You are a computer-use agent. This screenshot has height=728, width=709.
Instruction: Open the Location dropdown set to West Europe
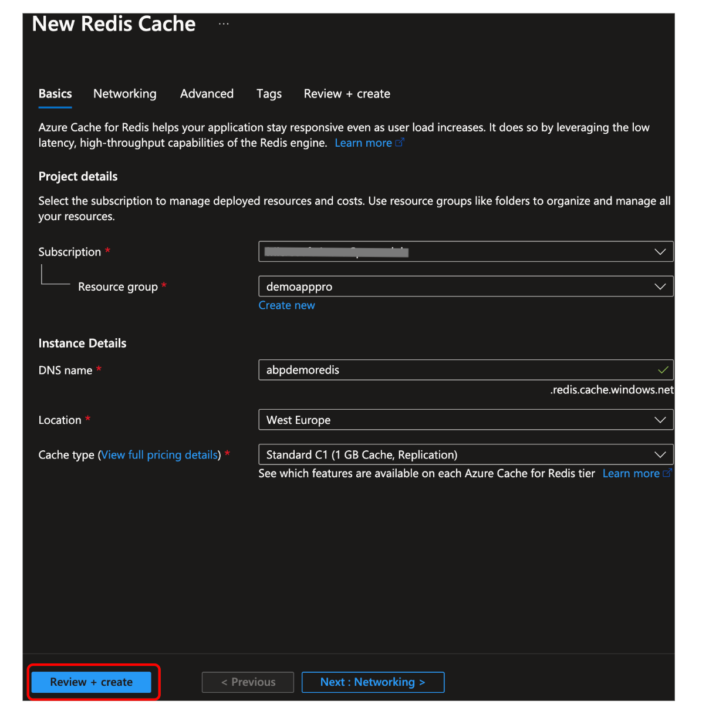tap(466, 420)
